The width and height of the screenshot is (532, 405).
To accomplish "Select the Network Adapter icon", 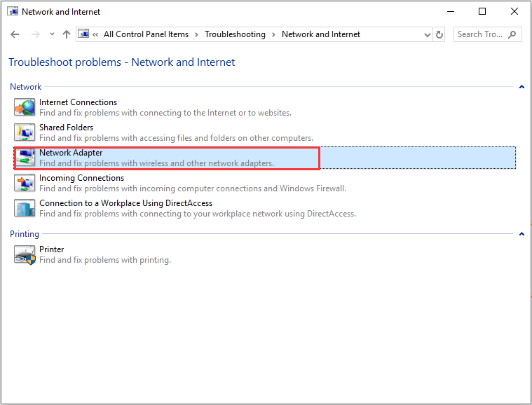I will point(25,158).
